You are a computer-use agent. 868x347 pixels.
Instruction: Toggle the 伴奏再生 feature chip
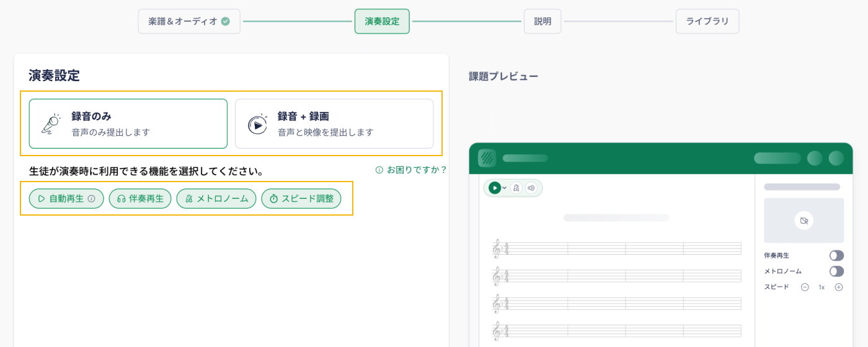(140, 199)
